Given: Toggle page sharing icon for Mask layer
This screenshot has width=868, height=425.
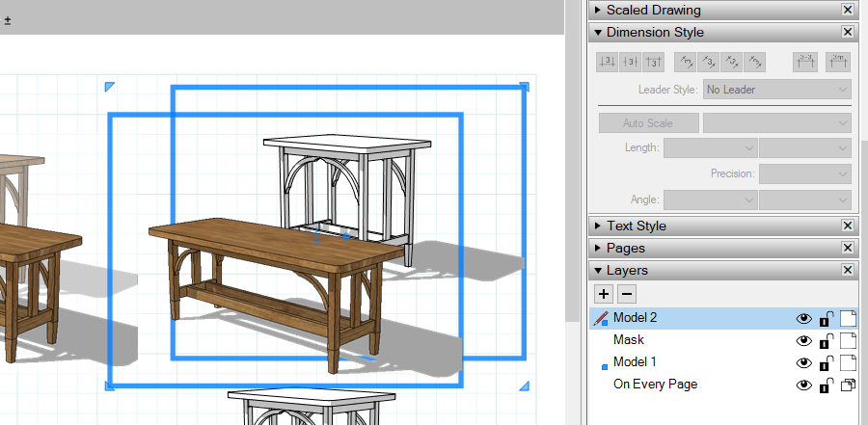Looking at the screenshot, I should pos(848,341).
